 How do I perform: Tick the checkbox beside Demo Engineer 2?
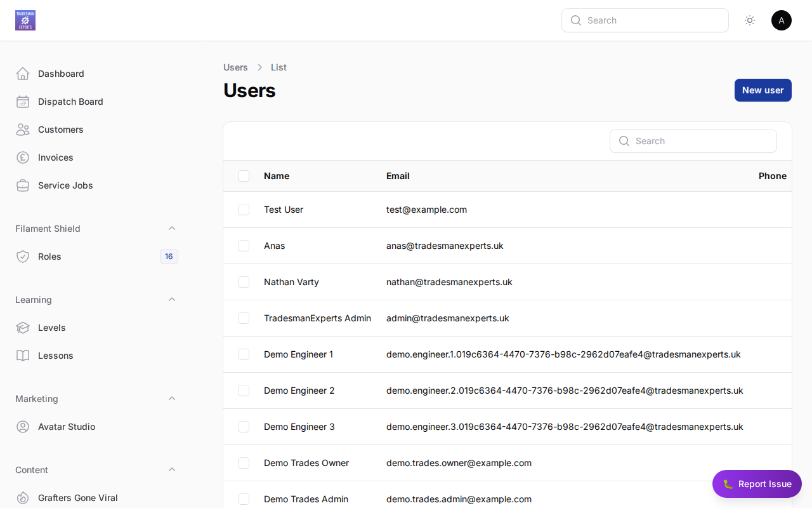click(244, 391)
